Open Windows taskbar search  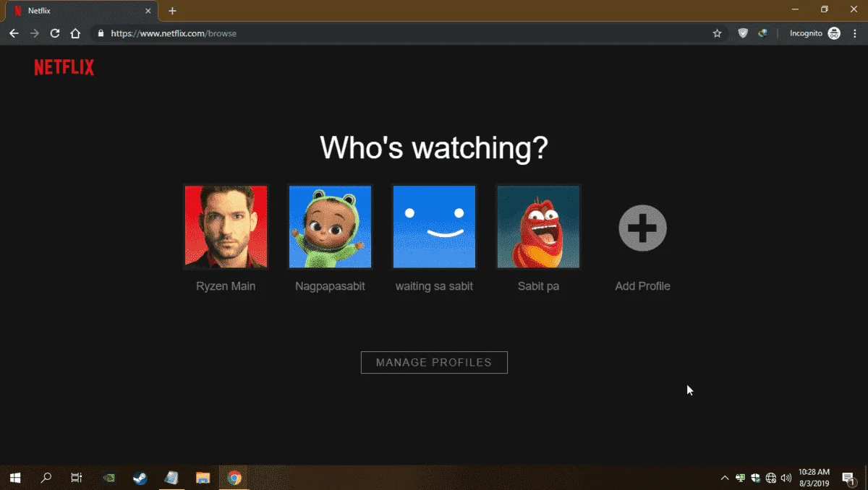[x=46, y=478]
